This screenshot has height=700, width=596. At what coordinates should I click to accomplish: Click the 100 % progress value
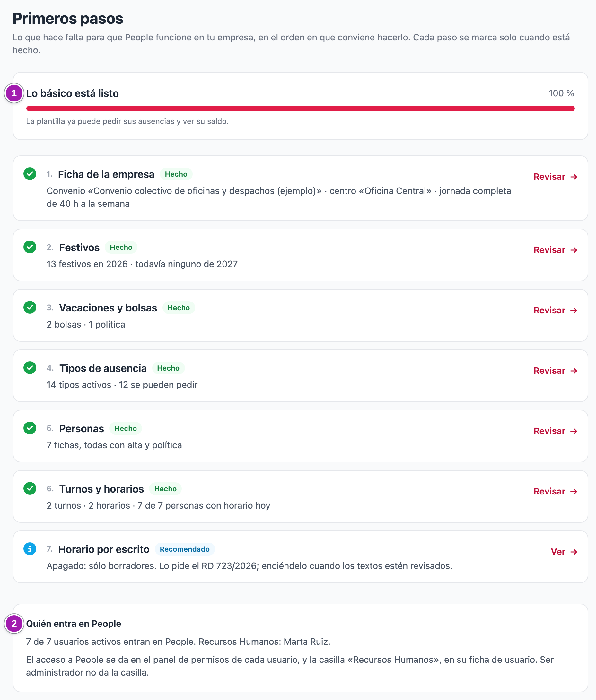pos(561,93)
